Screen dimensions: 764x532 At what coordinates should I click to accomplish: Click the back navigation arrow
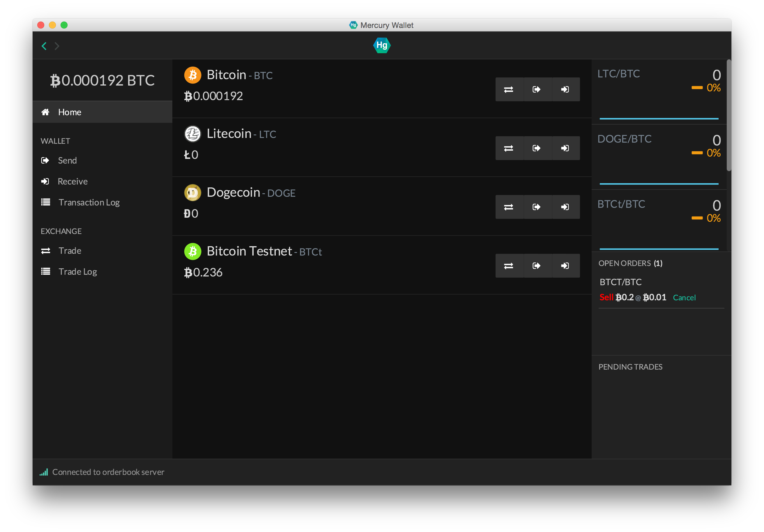[44, 46]
